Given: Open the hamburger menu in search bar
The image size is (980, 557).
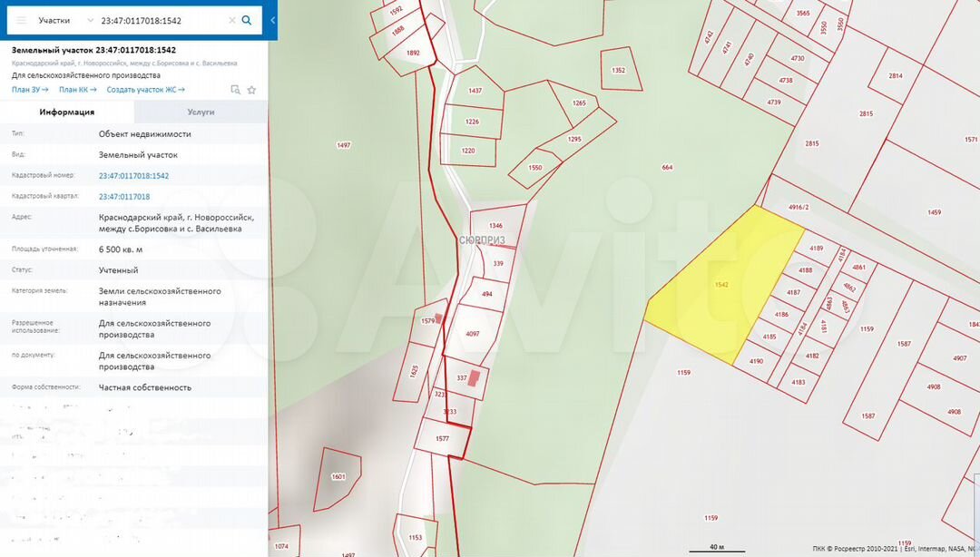Looking at the screenshot, I should coord(21,20).
